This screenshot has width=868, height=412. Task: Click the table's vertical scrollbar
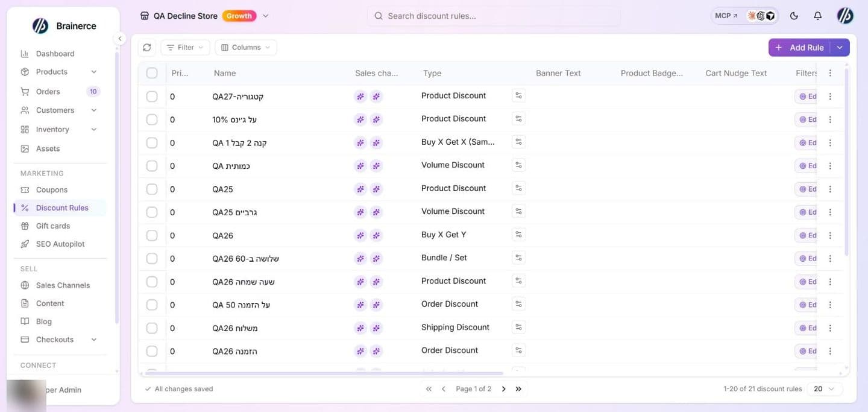846,162
